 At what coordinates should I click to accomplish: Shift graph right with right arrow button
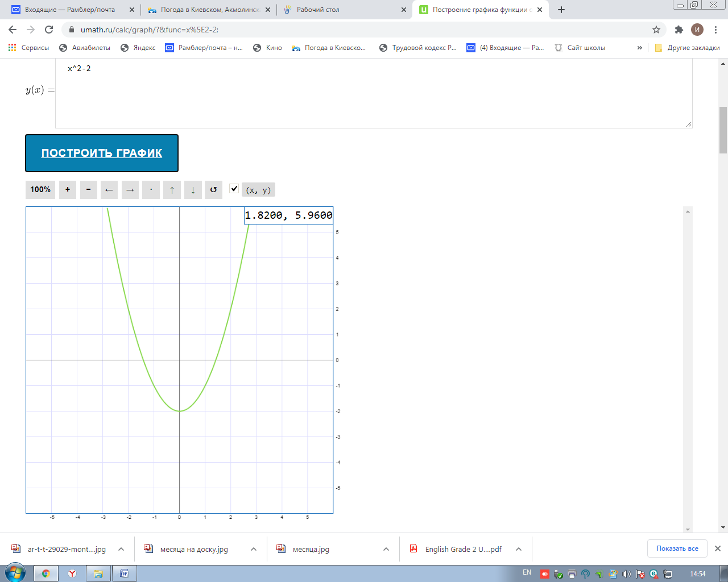point(130,190)
